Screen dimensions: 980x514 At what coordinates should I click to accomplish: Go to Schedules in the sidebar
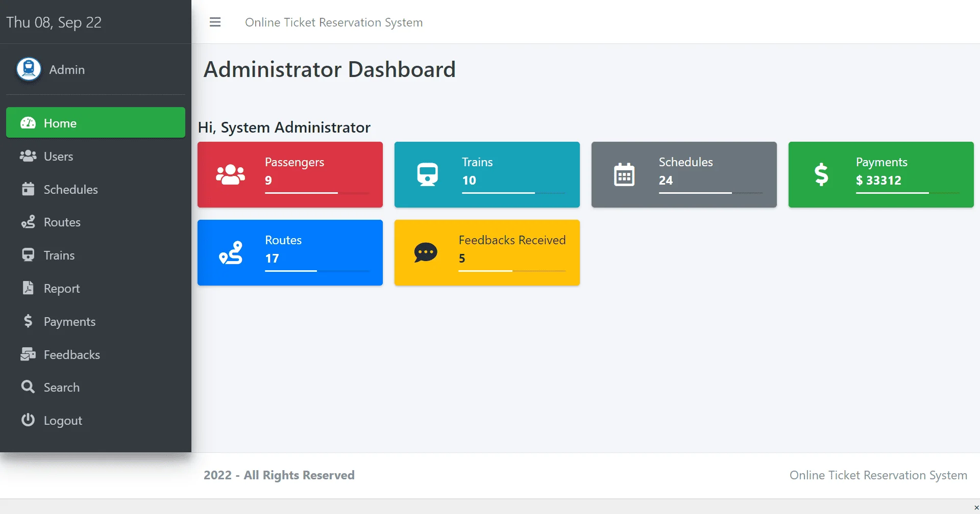tap(70, 190)
